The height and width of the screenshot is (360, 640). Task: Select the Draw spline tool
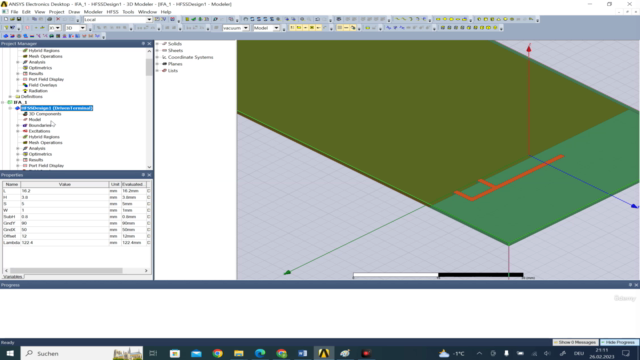pyautogui.click(x=404, y=19)
